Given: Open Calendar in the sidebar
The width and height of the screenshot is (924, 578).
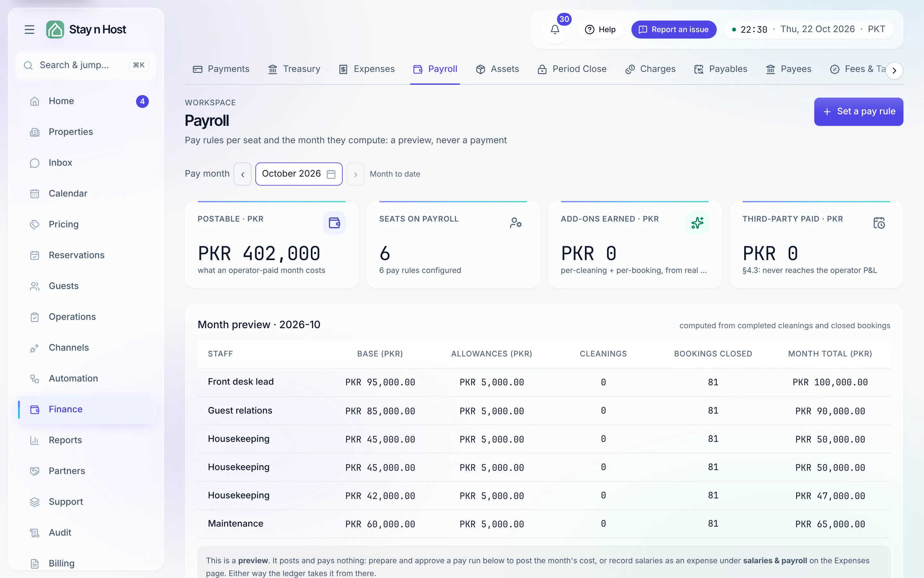Looking at the screenshot, I should point(86,193).
